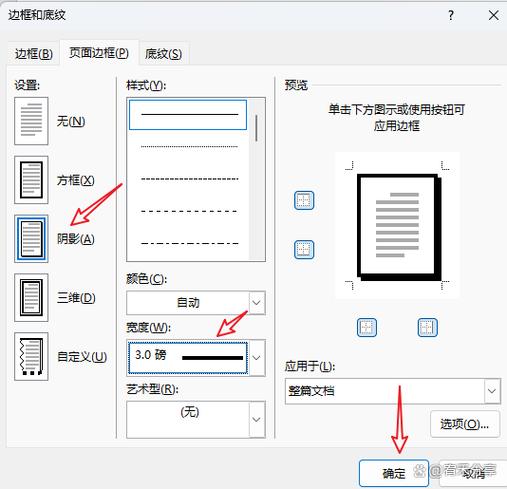
Task: Expand the 宽度 width dropdown arrow
Action: point(257,358)
